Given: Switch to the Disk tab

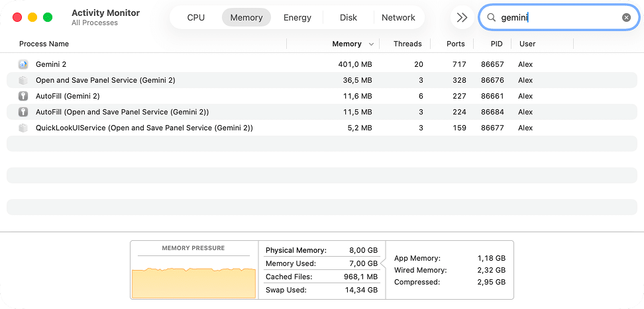Looking at the screenshot, I should click(349, 18).
